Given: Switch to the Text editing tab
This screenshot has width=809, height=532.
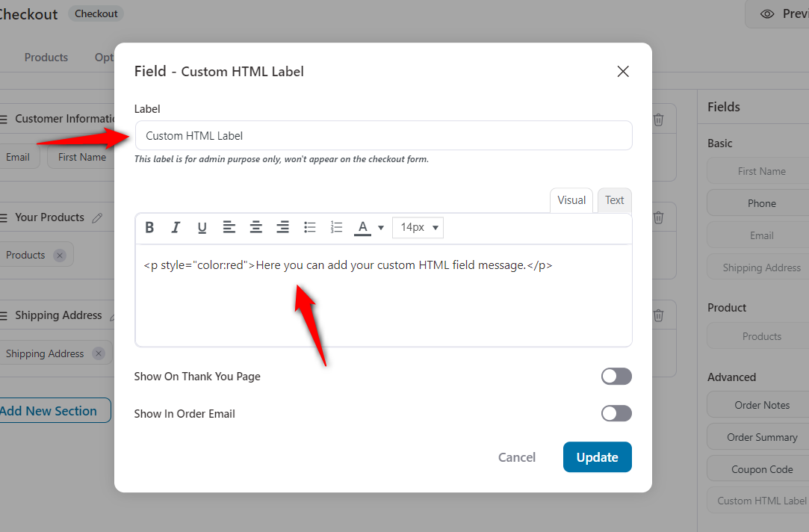Looking at the screenshot, I should [614, 199].
